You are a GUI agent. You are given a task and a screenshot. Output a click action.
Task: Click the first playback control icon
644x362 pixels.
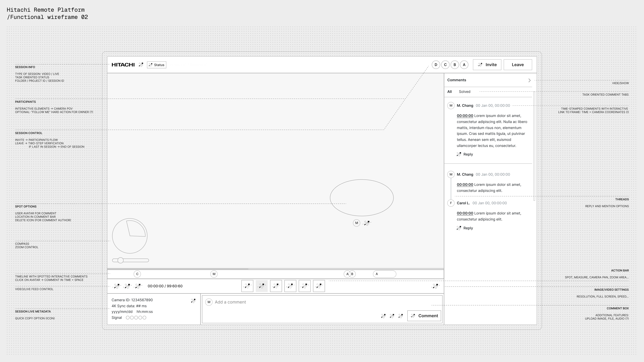pos(117,286)
